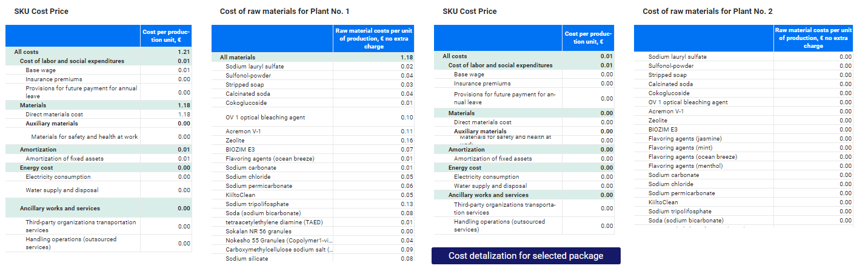Select the Acremon V-1 value 0.11

point(407,131)
